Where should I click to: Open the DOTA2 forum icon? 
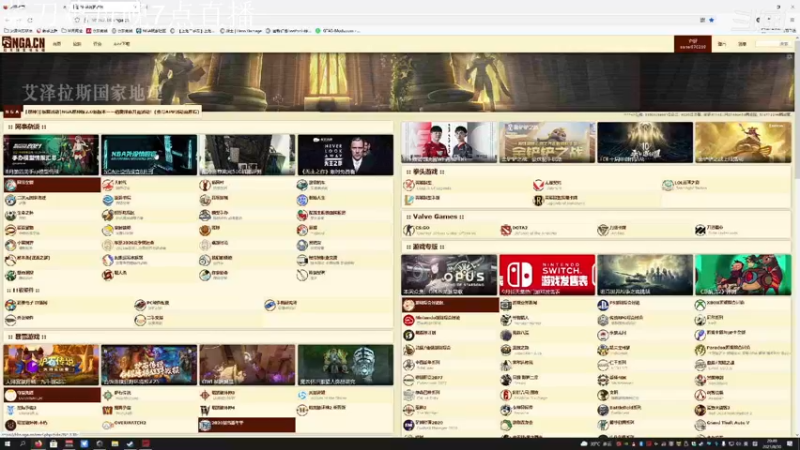tap(506, 230)
